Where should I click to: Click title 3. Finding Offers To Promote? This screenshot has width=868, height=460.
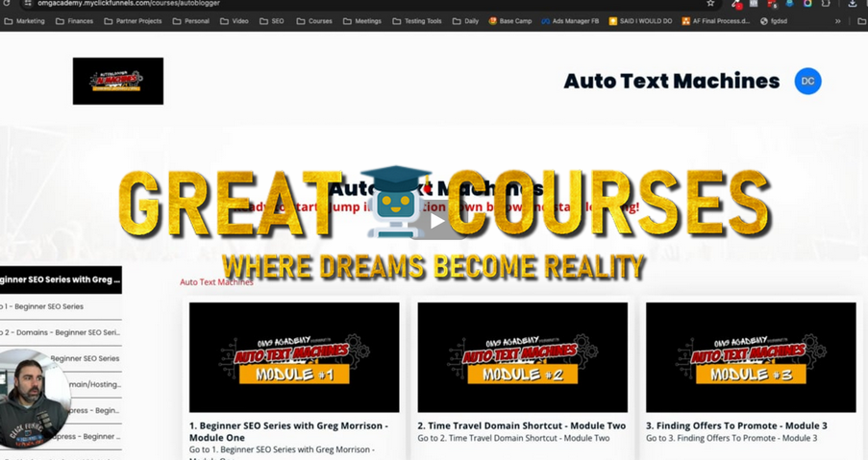tap(736, 425)
